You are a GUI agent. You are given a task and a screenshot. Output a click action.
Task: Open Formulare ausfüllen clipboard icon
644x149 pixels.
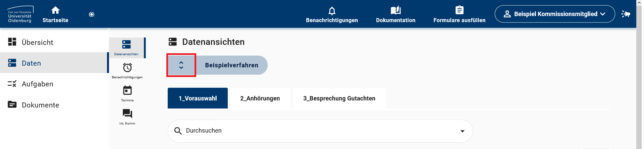click(459, 11)
